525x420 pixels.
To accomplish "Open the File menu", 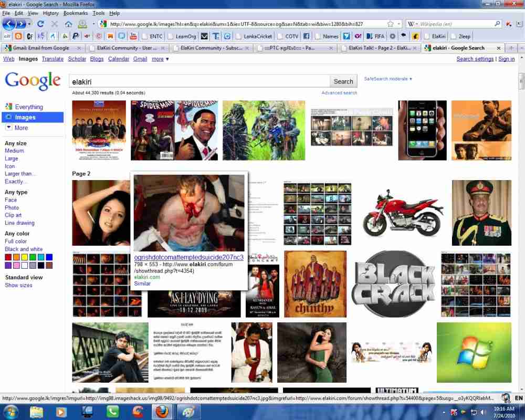I will [x=6, y=13].
